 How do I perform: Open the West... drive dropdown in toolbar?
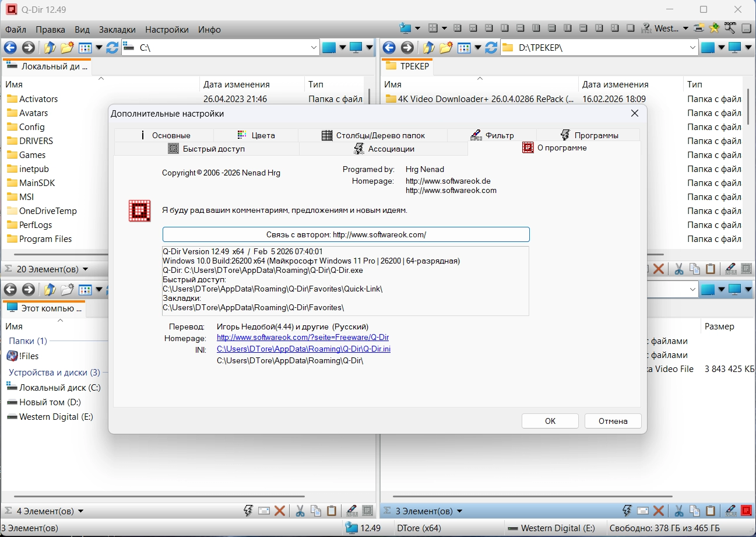click(x=685, y=28)
